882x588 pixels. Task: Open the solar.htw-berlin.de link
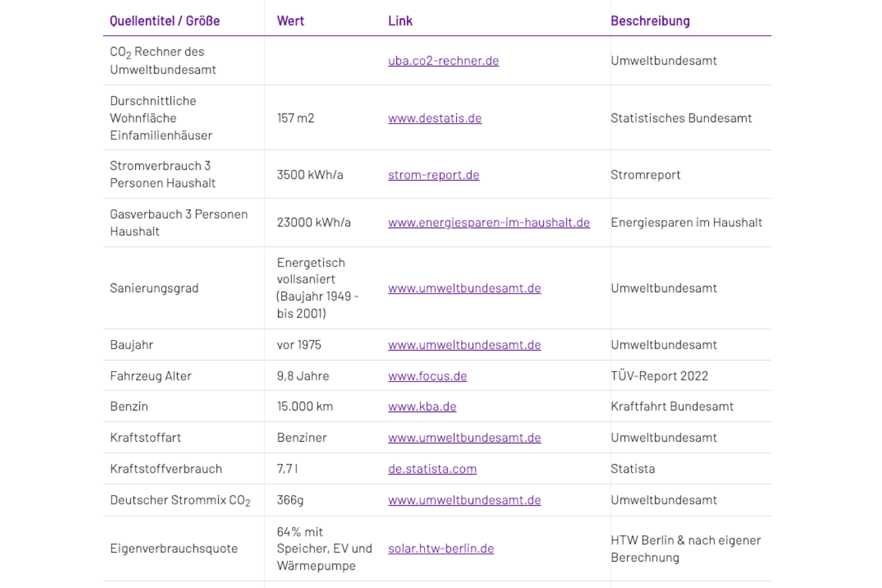[441, 549]
